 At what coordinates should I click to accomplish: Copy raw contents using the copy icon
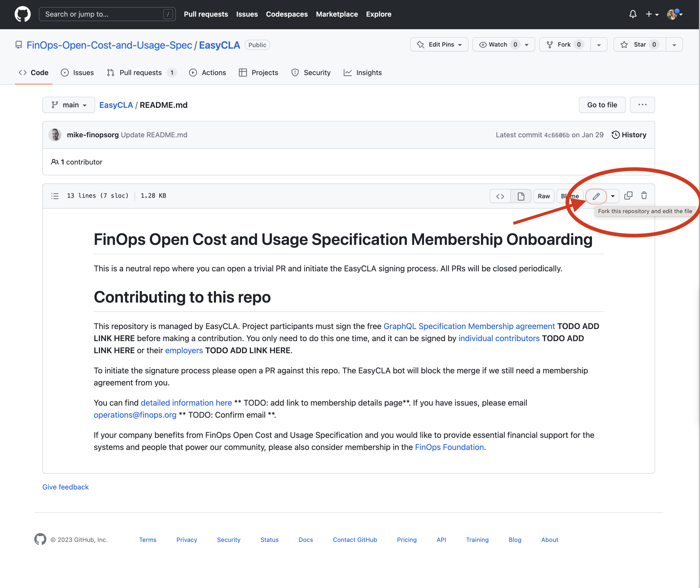(x=628, y=196)
